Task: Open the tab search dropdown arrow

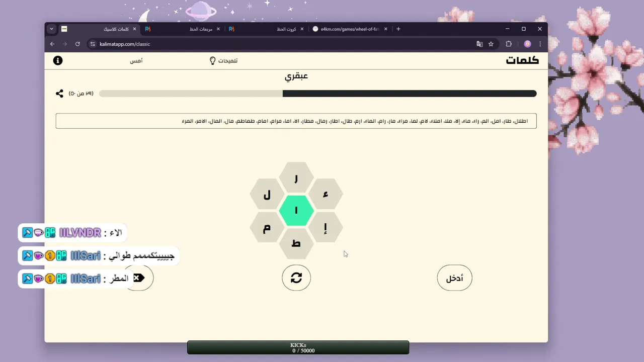Action: click(51, 29)
